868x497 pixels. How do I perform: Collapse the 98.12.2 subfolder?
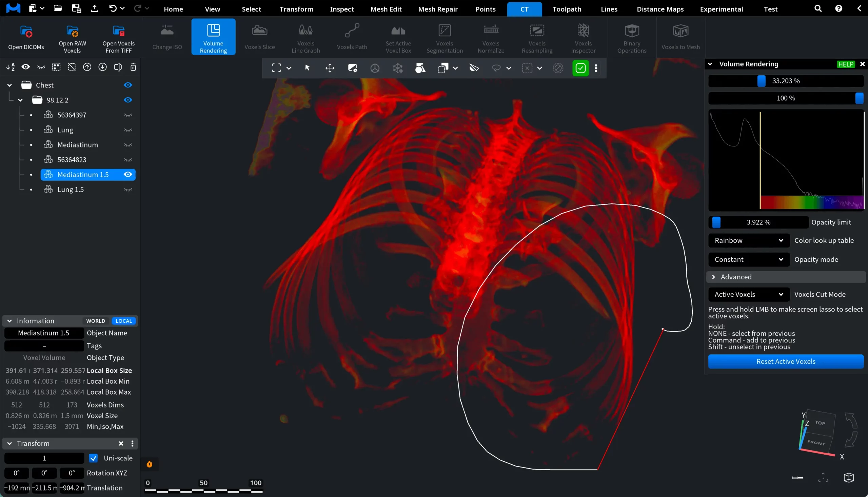20,100
